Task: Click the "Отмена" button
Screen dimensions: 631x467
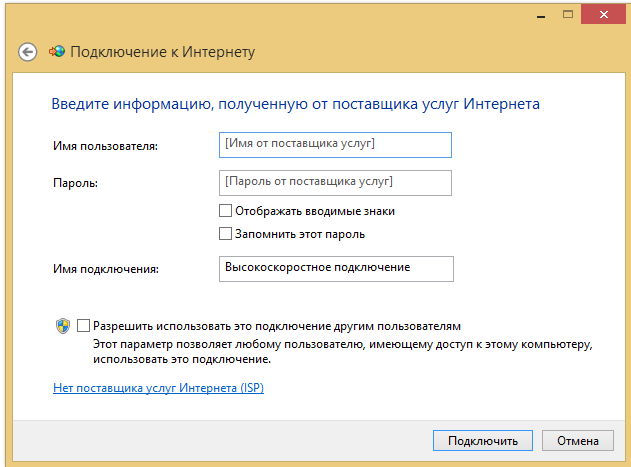Action: point(577,440)
